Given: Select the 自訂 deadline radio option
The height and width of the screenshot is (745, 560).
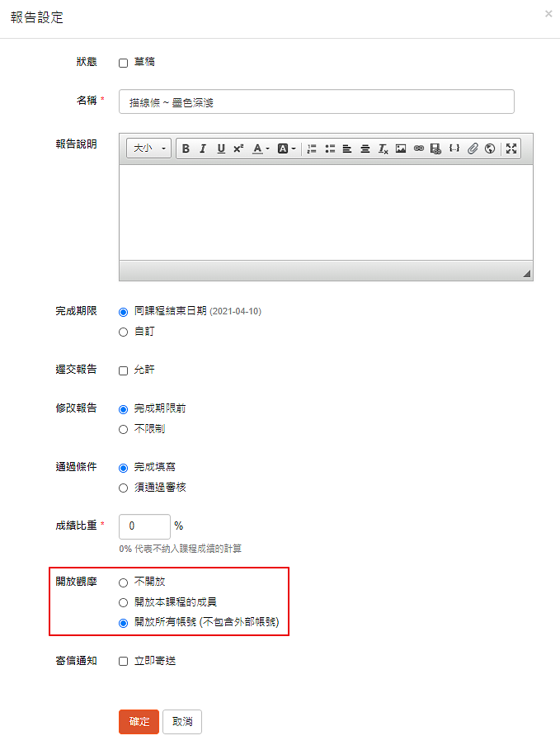Looking at the screenshot, I should click(x=124, y=332).
